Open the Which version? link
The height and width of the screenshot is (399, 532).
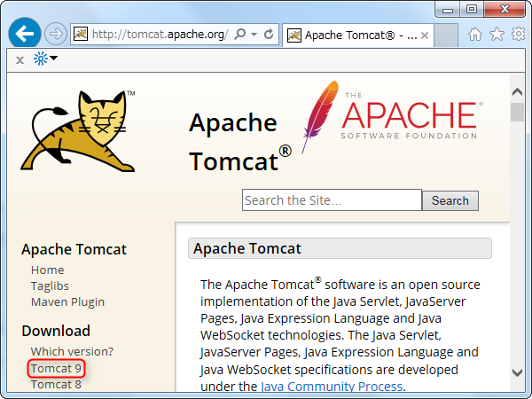[72, 351]
